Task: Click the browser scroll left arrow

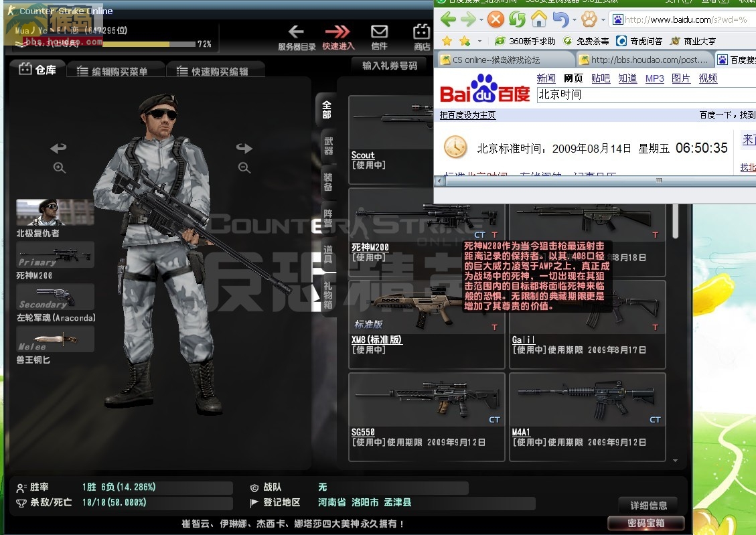Action: tap(439, 181)
